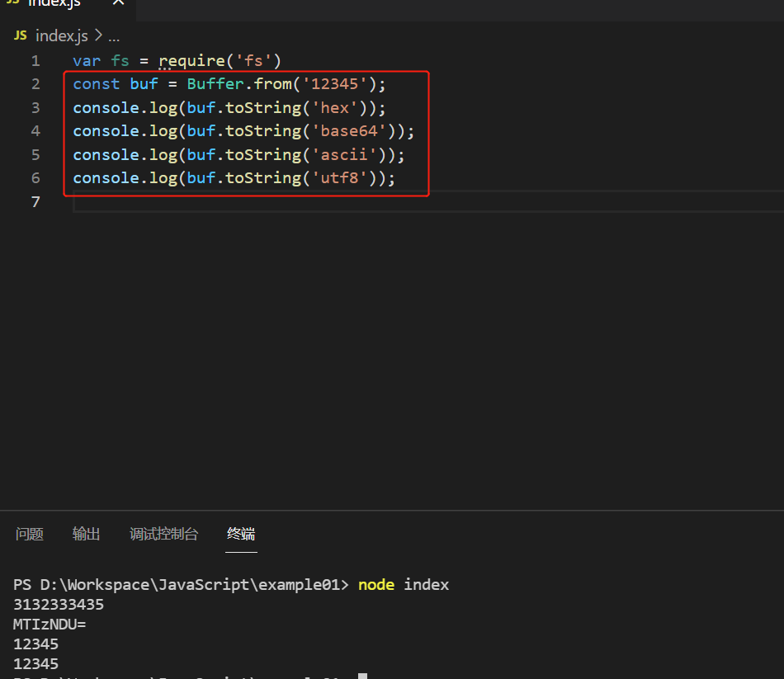Place cursor on require('fs') line
This screenshot has height=679, width=784.
coord(177,61)
